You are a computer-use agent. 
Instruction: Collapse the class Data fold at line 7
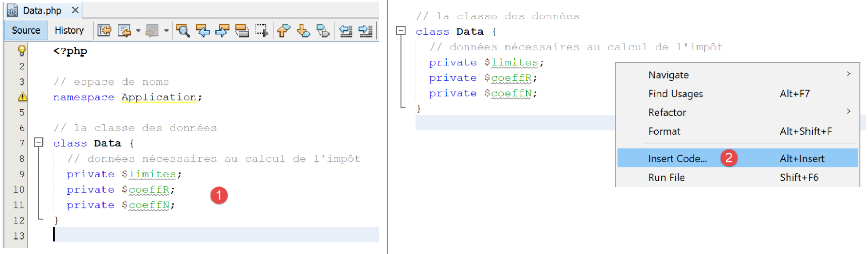click(x=39, y=142)
